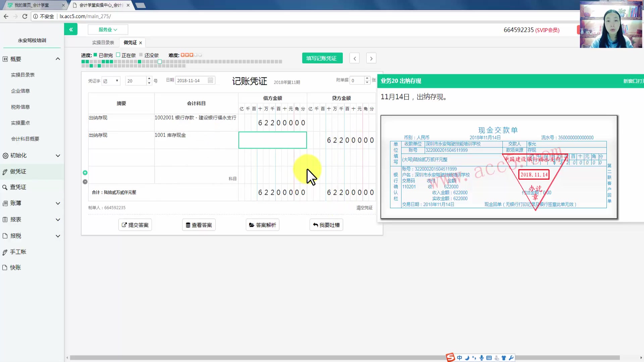This screenshot has width=644, height=362.
Task: Switch to the 实操目录表 tab
Action: point(103,42)
